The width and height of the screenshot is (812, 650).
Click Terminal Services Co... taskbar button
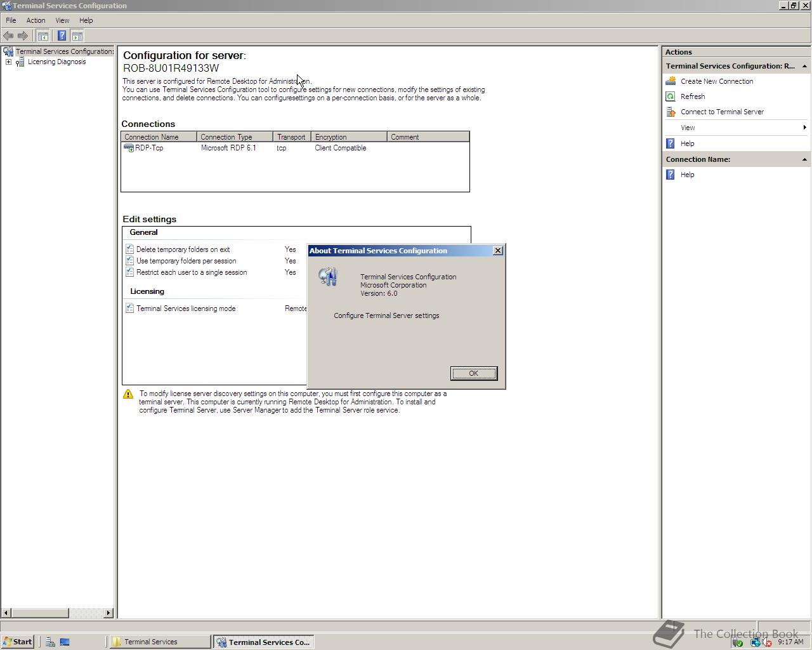pos(263,642)
